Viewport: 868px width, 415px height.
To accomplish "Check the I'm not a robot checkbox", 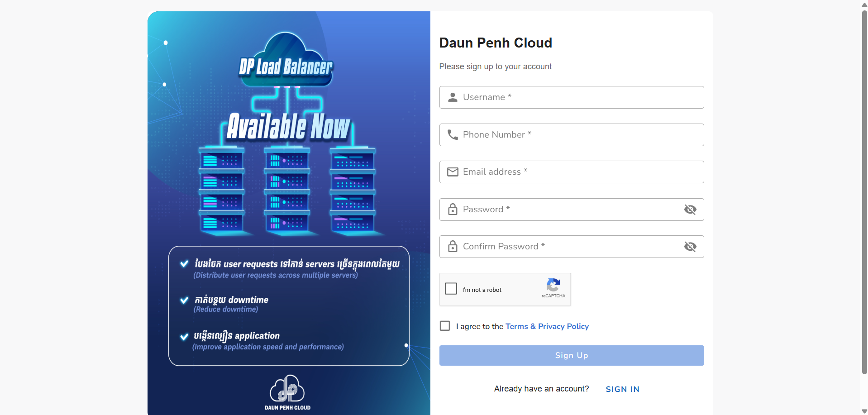I will [451, 289].
